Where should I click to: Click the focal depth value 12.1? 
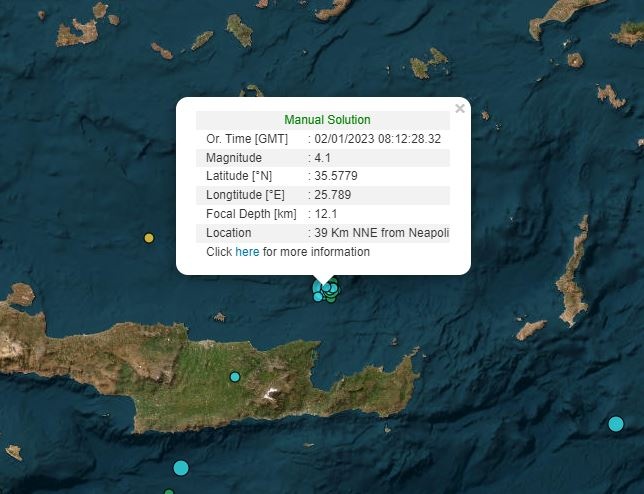pyautogui.click(x=325, y=214)
